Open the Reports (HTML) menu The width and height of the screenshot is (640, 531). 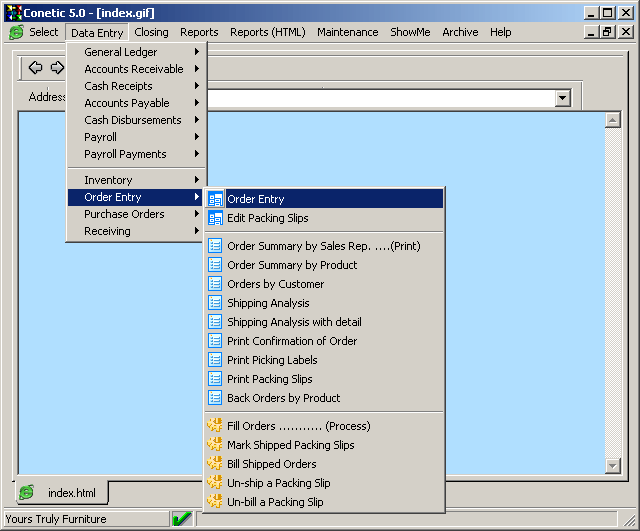(267, 32)
